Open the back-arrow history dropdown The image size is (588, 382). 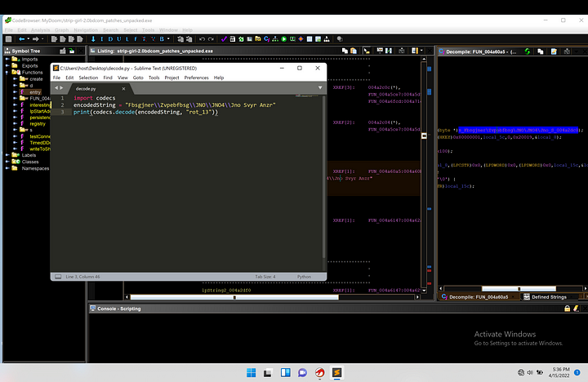pos(28,39)
